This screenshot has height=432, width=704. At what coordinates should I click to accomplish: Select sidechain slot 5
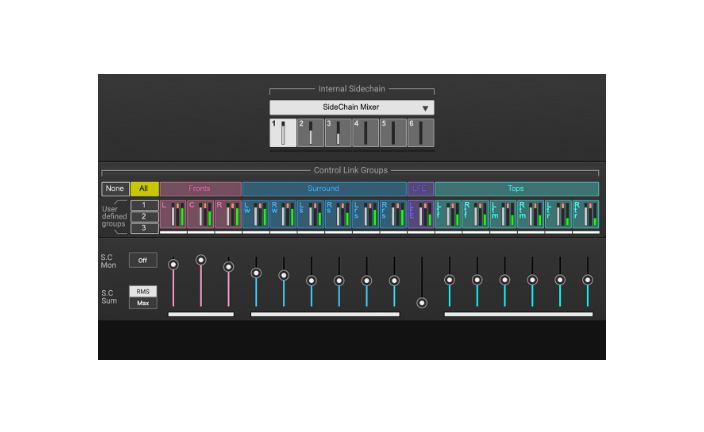click(393, 133)
